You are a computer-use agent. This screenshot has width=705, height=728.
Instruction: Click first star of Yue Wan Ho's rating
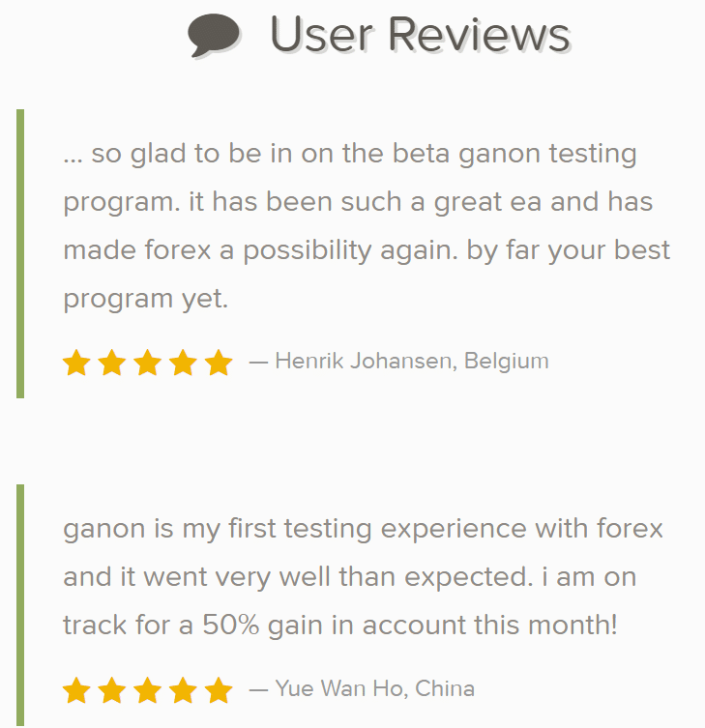coord(76,690)
